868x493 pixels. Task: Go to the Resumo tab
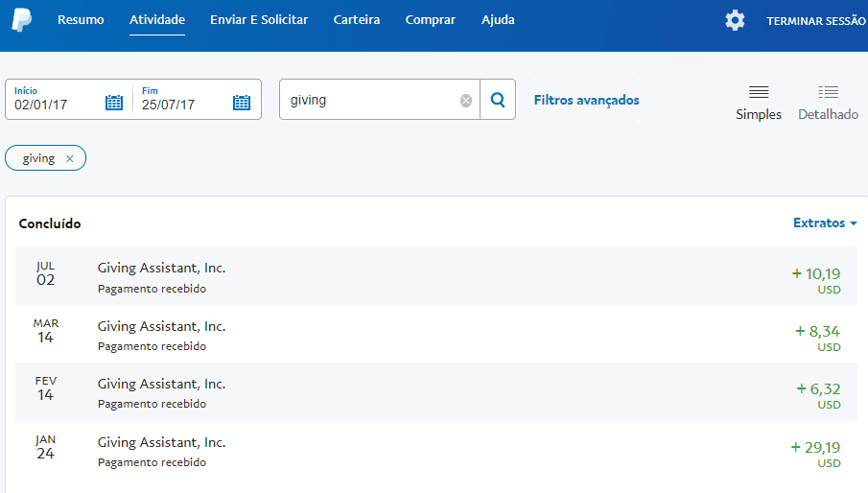81,20
